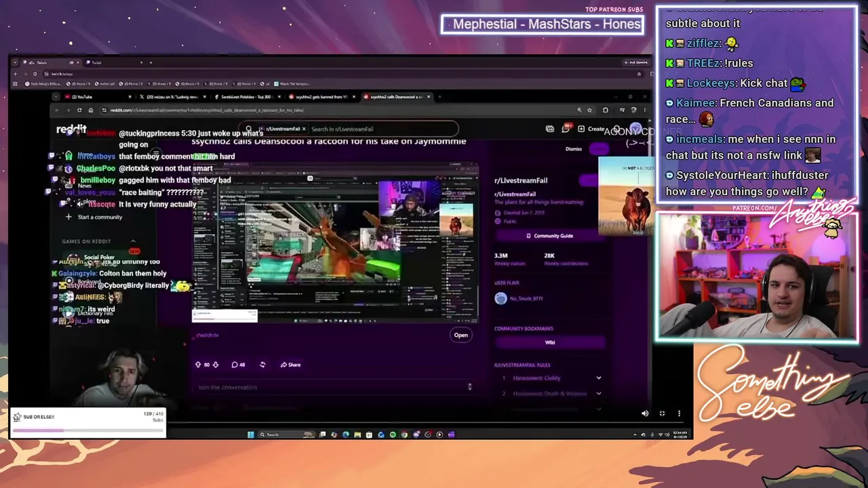
Task: Click the reddit.com address bar
Action: pyautogui.click(x=337, y=110)
